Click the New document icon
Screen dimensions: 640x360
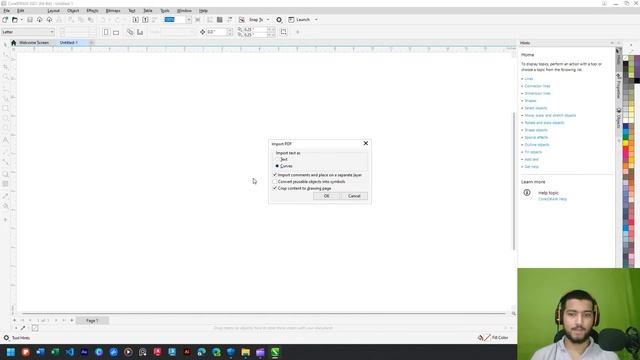coord(5,20)
